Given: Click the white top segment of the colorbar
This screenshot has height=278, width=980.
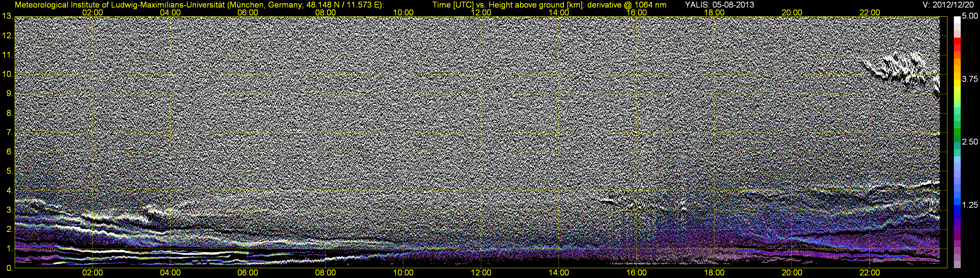Looking at the screenshot, I should tap(957, 21).
